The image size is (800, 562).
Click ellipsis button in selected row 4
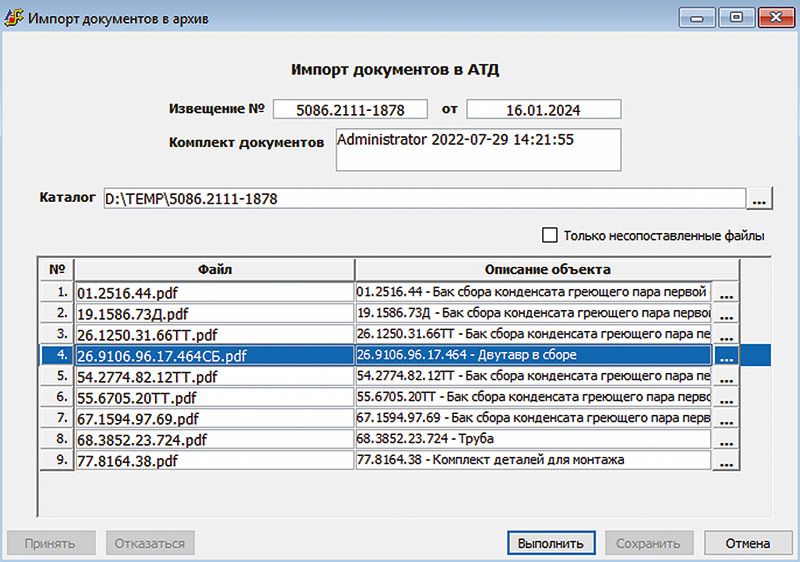coord(725,355)
